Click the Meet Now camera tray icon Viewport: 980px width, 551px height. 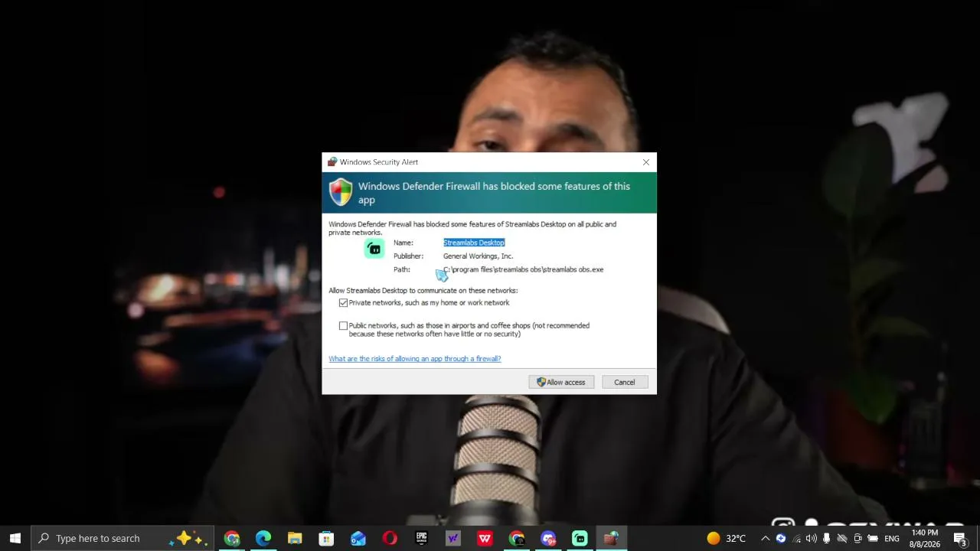click(857, 538)
